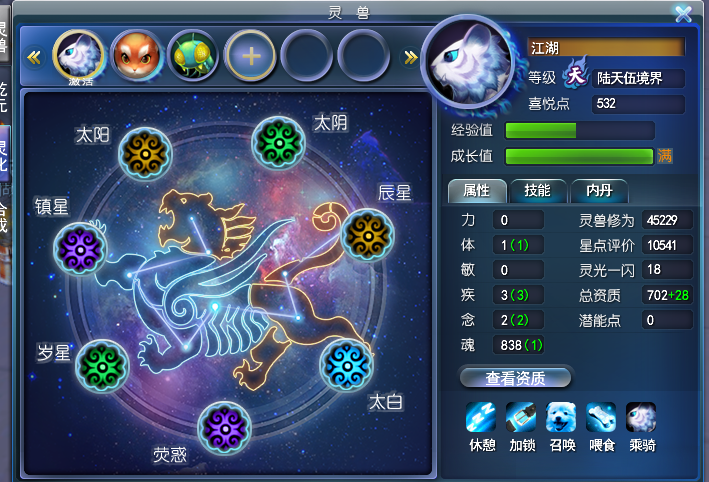Select the 荧惑 purple star orb
This screenshot has width=709, height=482.
[224, 428]
